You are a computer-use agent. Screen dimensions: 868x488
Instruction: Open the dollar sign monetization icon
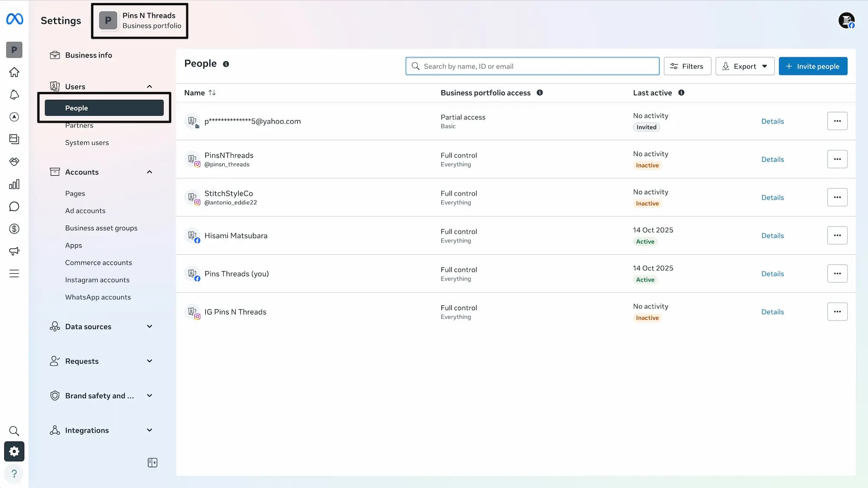coord(14,229)
